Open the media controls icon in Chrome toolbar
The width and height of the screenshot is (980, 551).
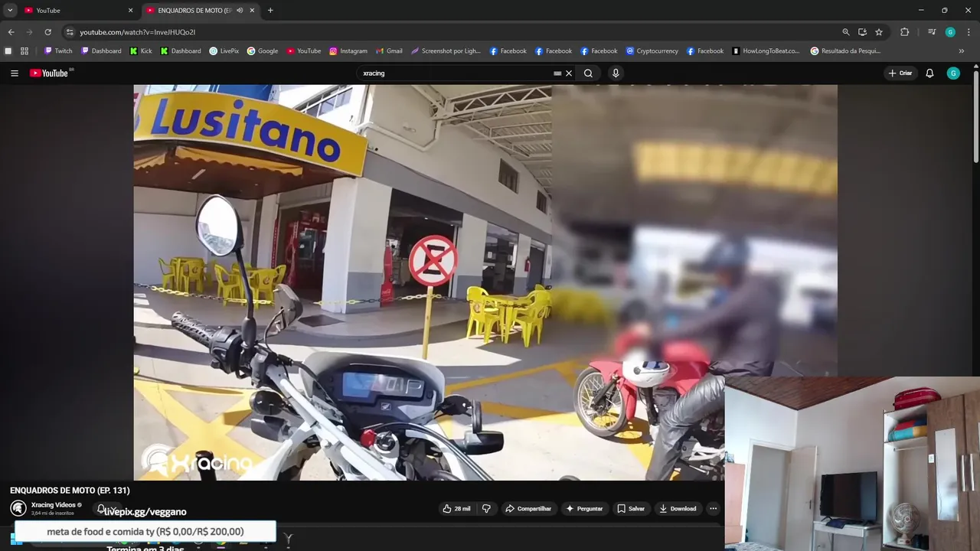pos(932,32)
